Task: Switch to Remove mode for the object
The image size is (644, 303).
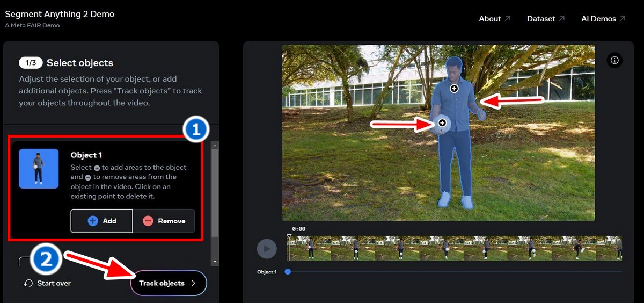Action: click(164, 221)
